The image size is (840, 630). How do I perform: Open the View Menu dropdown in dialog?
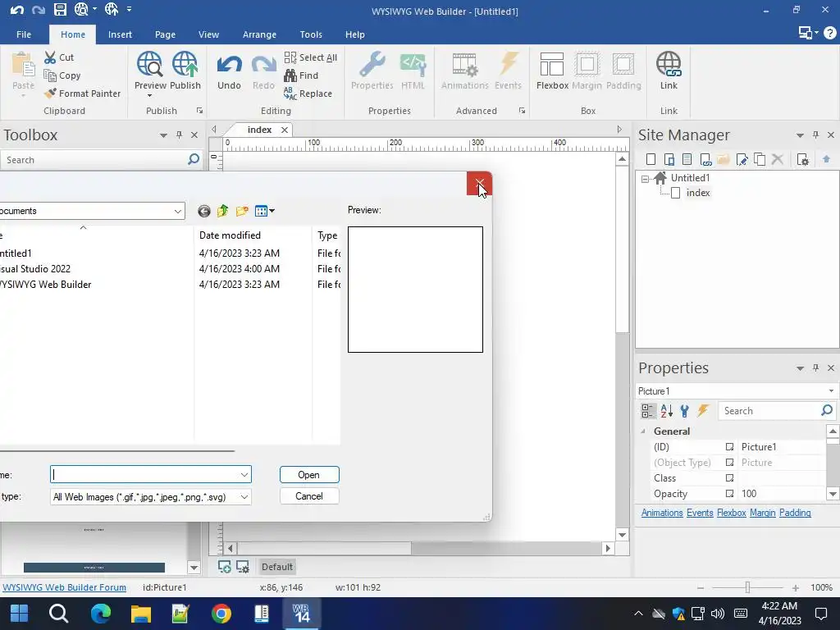[265, 211]
